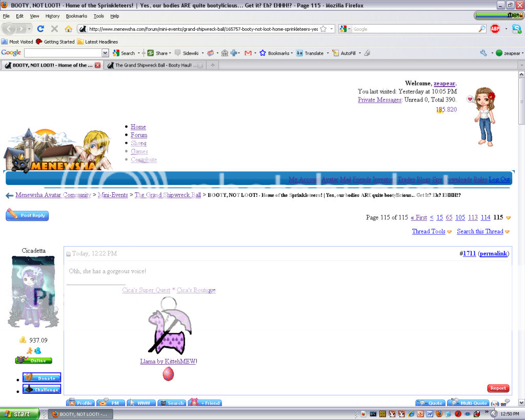Image resolution: width=525 pixels, height=420 pixels.
Task: Click the Google toolbar wrench settings icon
Action: tap(483, 53)
